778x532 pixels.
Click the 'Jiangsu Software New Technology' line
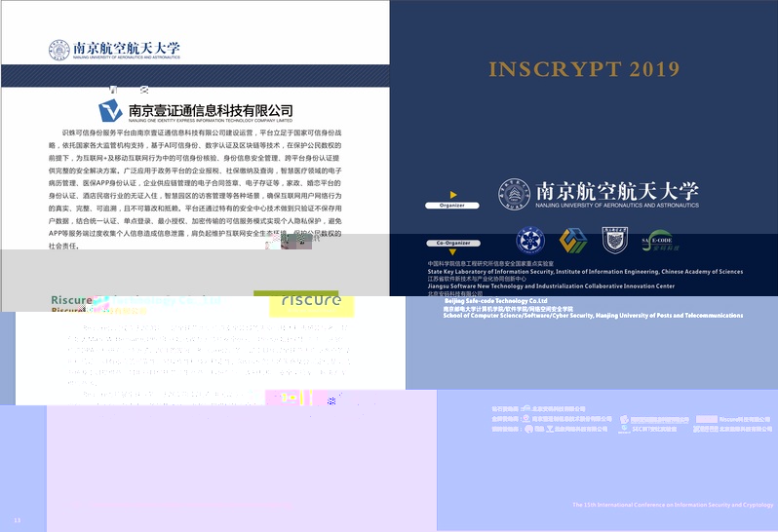(x=551, y=286)
